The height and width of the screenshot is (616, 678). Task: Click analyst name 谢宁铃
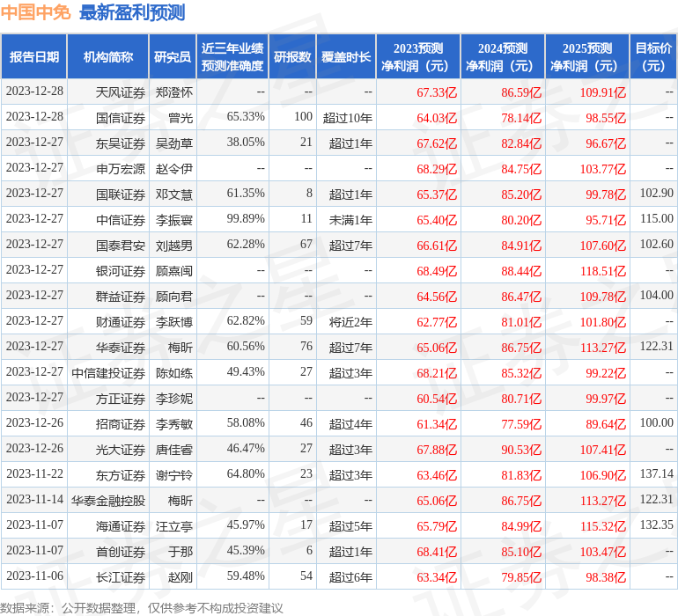173,475
